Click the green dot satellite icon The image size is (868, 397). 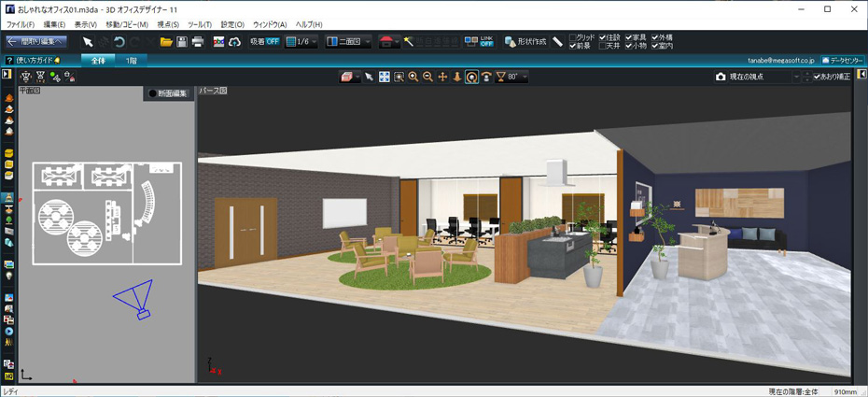tap(55, 77)
